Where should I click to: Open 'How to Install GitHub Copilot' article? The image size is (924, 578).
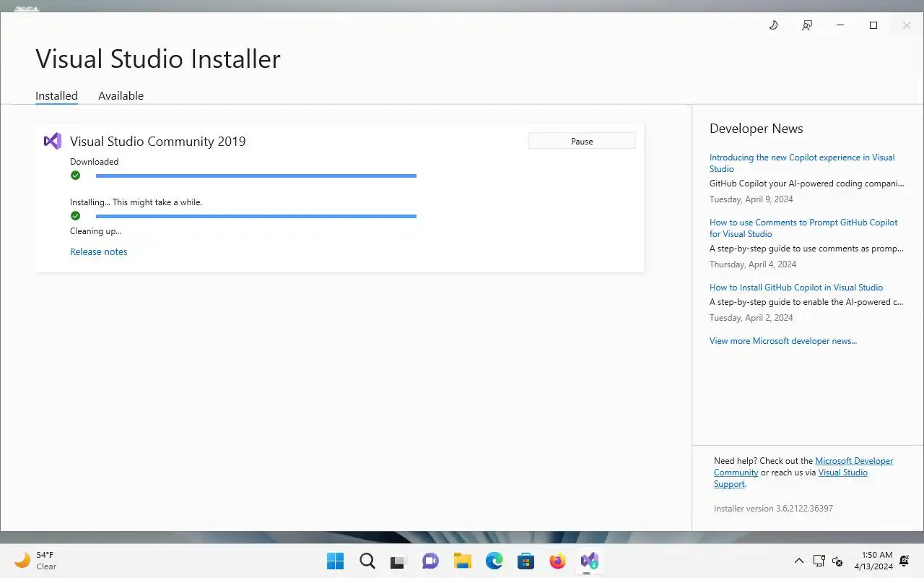(x=796, y=287)
